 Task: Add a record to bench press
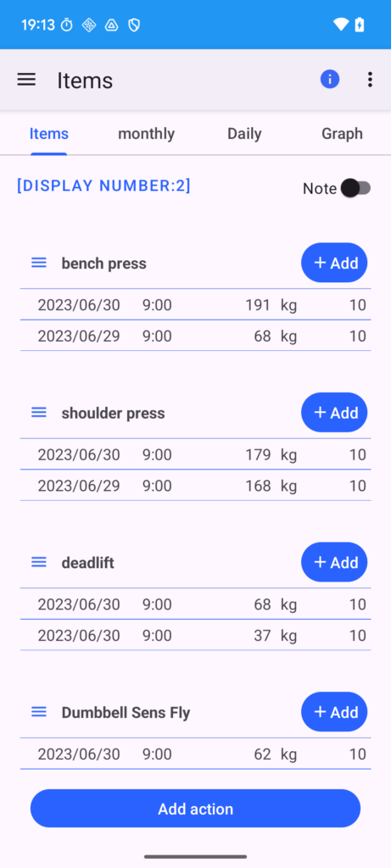pyautogui.click(x=334, y=263)
